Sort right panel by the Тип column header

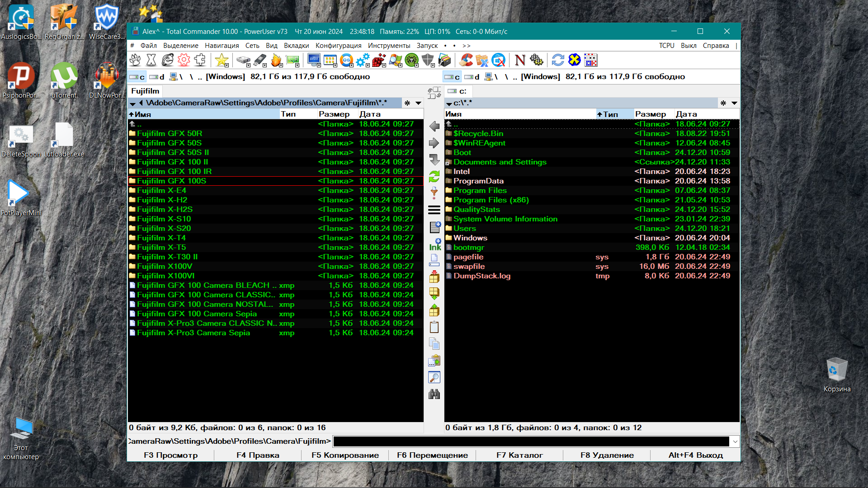(x=614, y=114)
